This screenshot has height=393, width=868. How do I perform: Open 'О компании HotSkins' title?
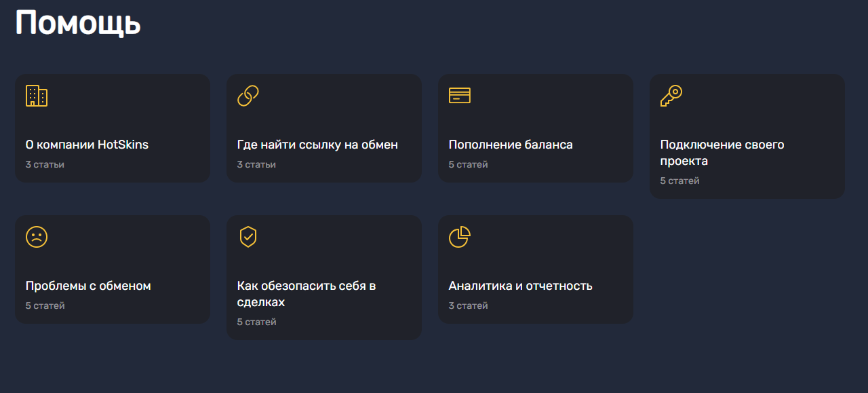pyautogui.click(x=87, y=145)
